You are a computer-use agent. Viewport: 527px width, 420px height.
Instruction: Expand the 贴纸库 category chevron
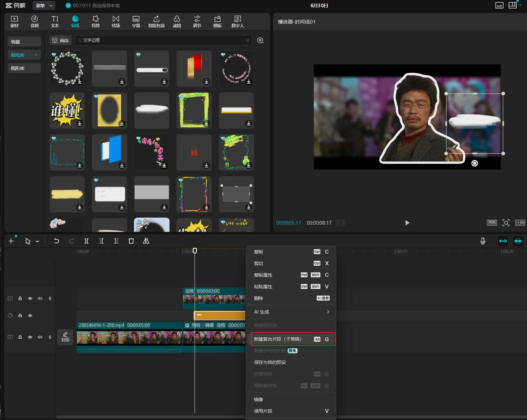pos(36,55)
